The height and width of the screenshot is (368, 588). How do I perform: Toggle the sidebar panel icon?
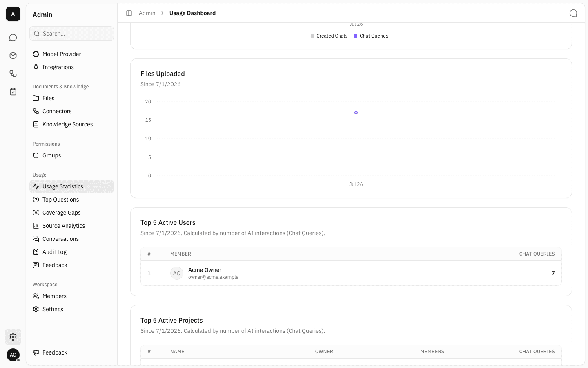[x=129, y=13]
